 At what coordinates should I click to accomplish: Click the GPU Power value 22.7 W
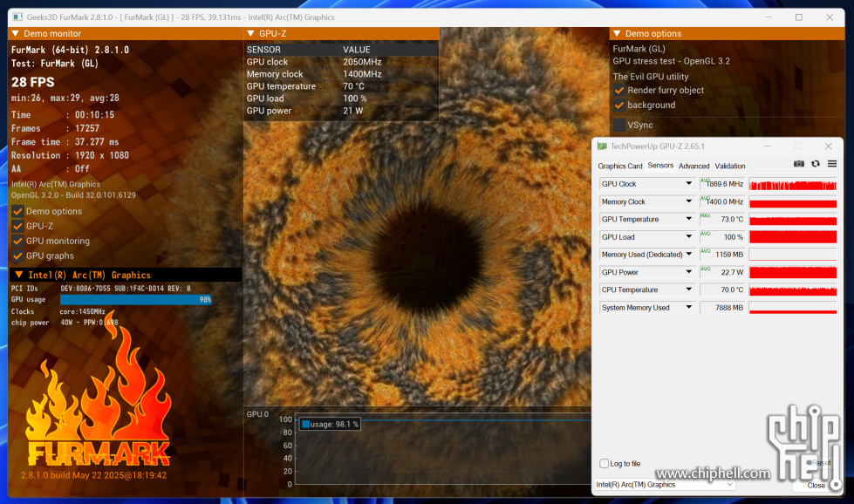coord(723,272)
